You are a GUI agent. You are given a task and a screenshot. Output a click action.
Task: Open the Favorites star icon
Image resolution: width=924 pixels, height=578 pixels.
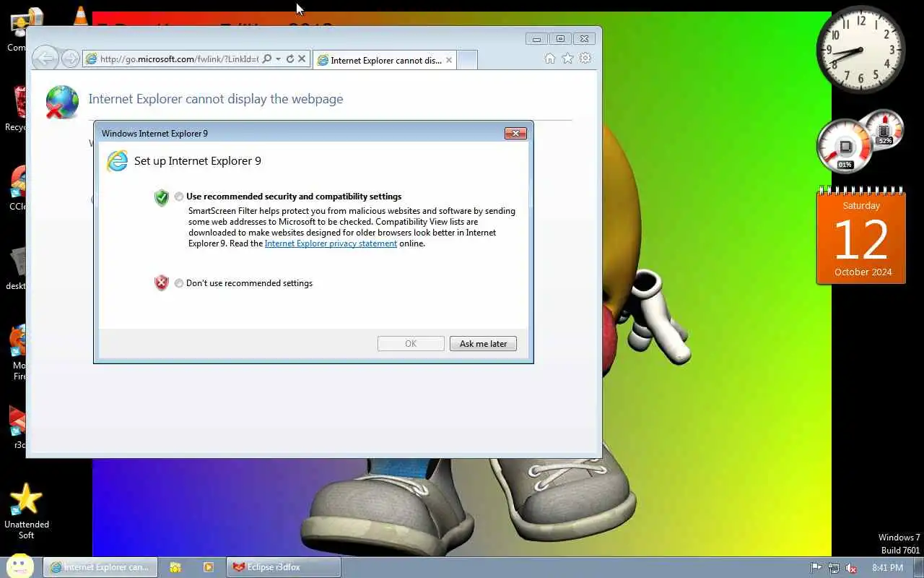click(567, 59)
